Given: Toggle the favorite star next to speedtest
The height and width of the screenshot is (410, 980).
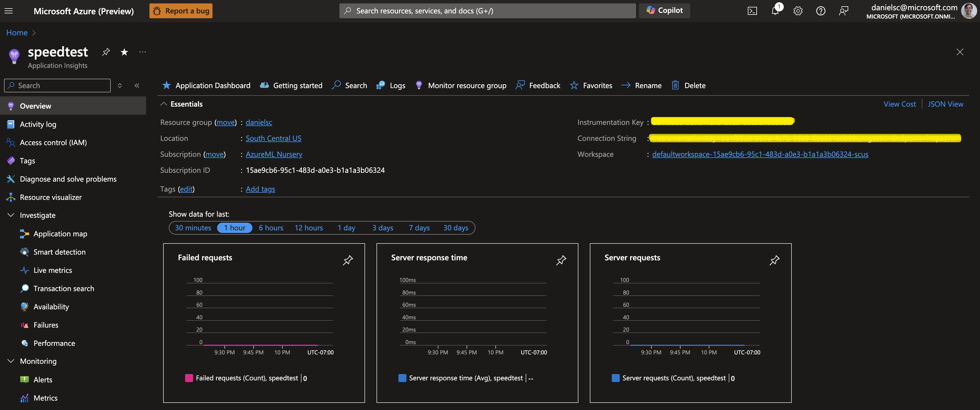Looking at the screenshot, I should [x=124, y=52].
